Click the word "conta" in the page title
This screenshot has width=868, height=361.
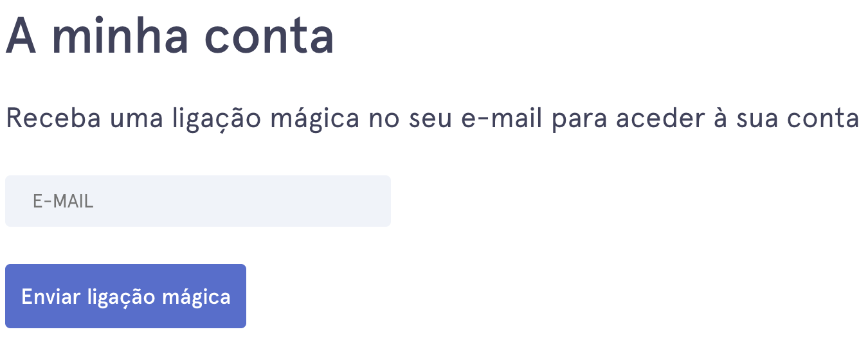click(269, 35)
